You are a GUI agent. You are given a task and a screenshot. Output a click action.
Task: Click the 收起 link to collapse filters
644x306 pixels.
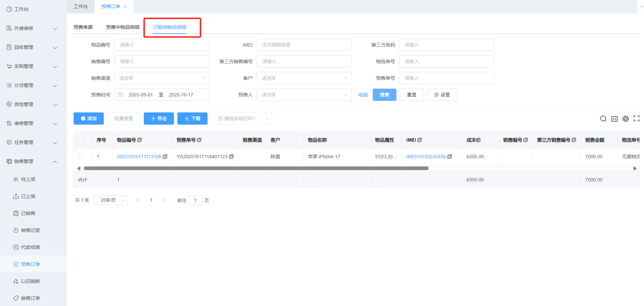pyautogui.click(x=363, y=95)
